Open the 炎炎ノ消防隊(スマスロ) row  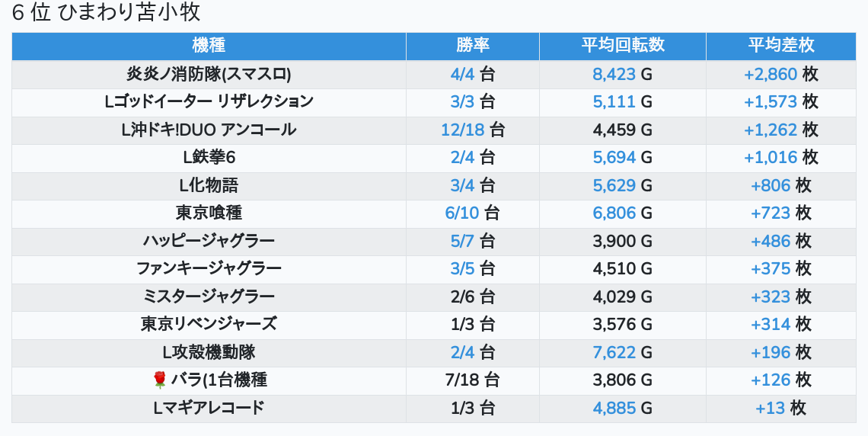(209, 74)
